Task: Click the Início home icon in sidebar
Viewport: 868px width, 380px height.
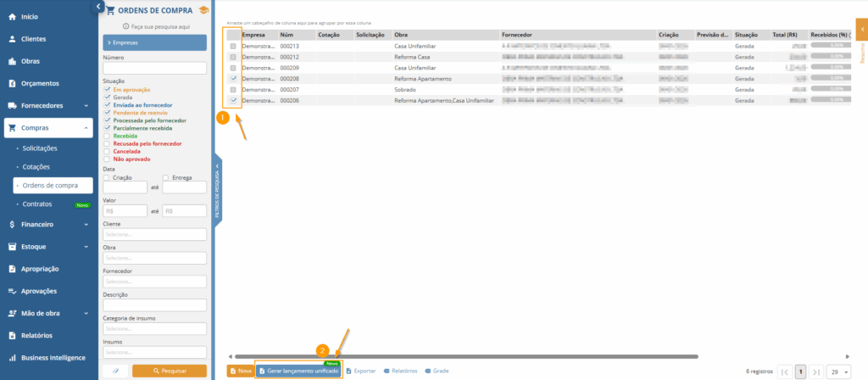Action: pos(12,17)
